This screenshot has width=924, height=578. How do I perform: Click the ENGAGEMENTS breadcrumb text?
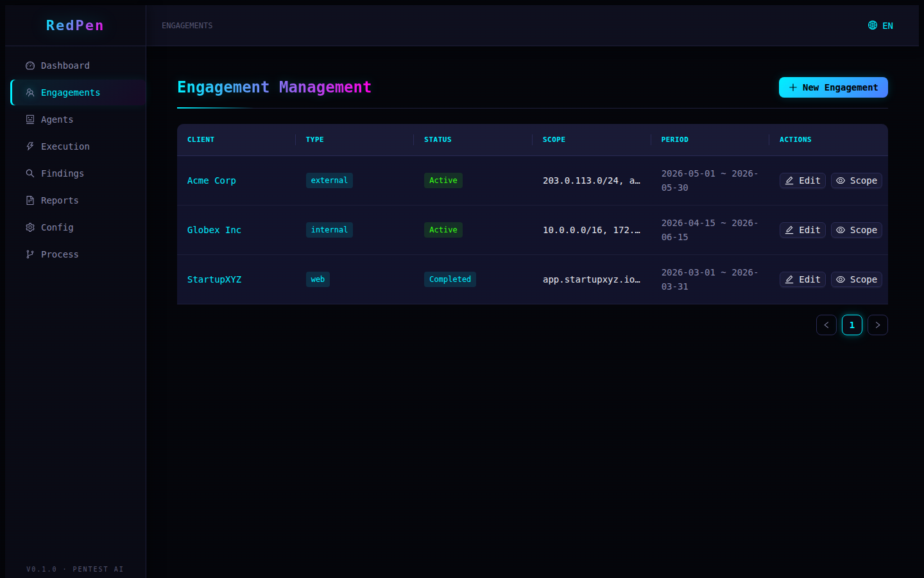[187, 26]
